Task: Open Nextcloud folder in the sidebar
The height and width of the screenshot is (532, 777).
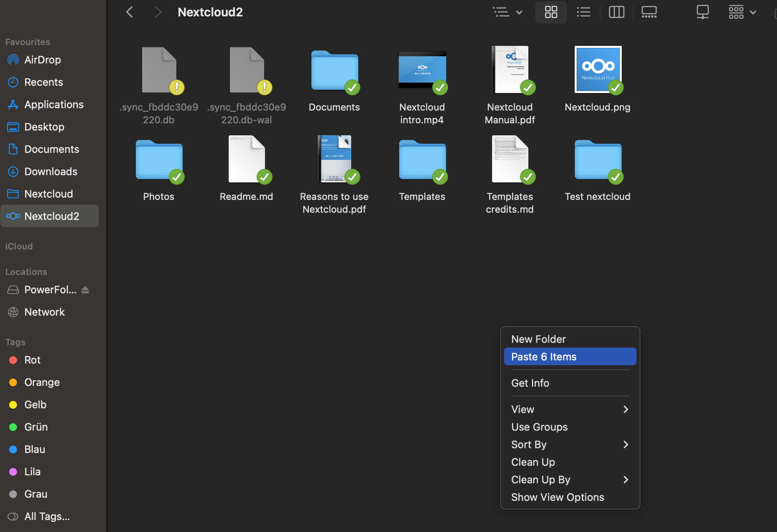Action: coord(49,194)
